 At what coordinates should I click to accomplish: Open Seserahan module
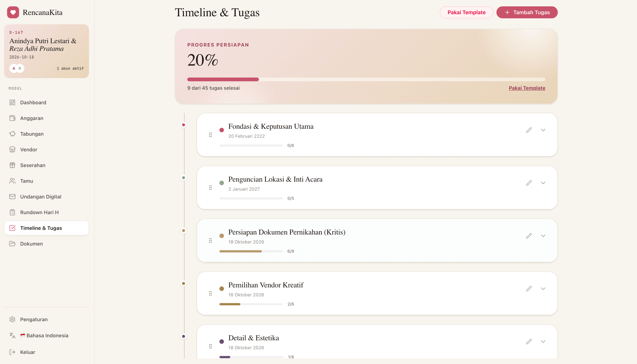47,165
